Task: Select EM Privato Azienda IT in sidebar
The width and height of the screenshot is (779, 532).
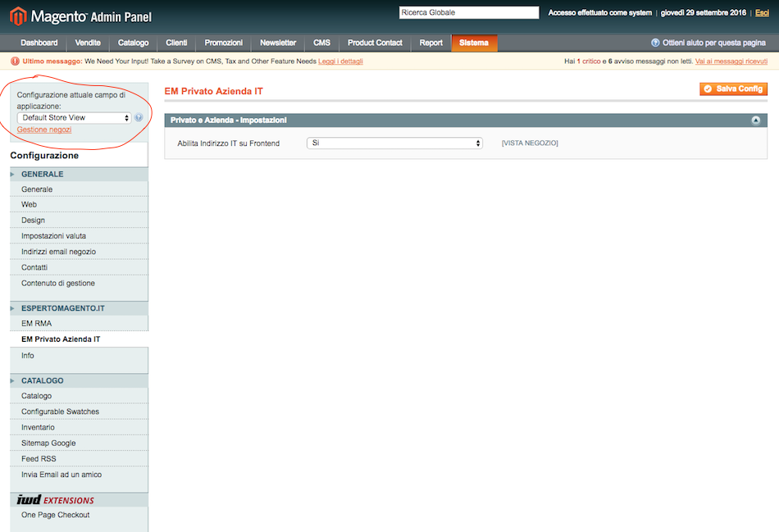Action: point(79,339)
